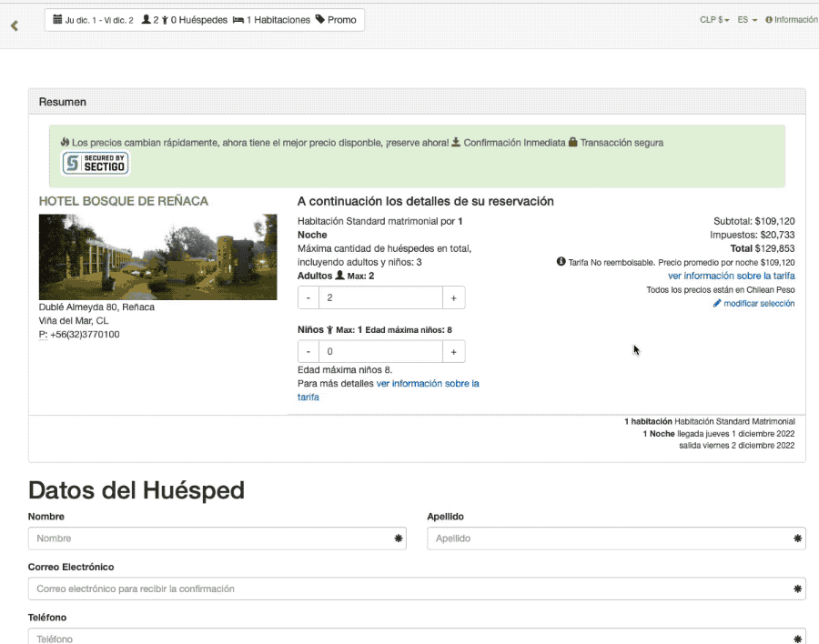Image resolution: width=819 pixels, height=644 pixels.
Task: Click the HOTEL BOSQUE DE REÑACA title
Action: pyautogui.click(x=123, y=201)
